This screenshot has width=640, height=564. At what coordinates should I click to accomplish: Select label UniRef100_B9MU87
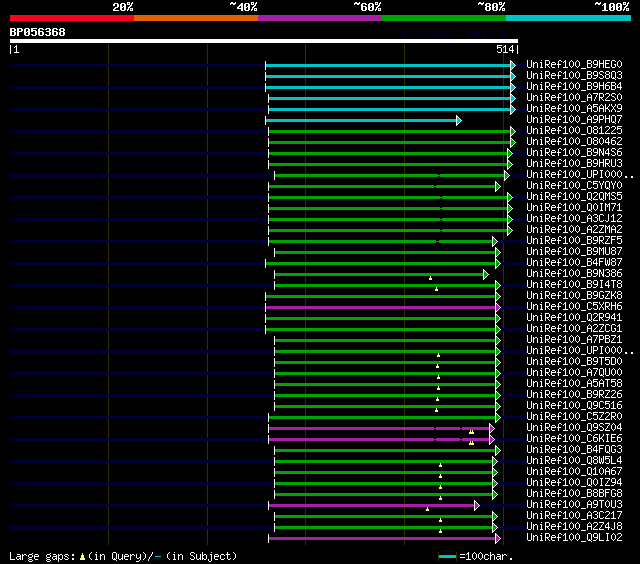click(x=574, y=252)
